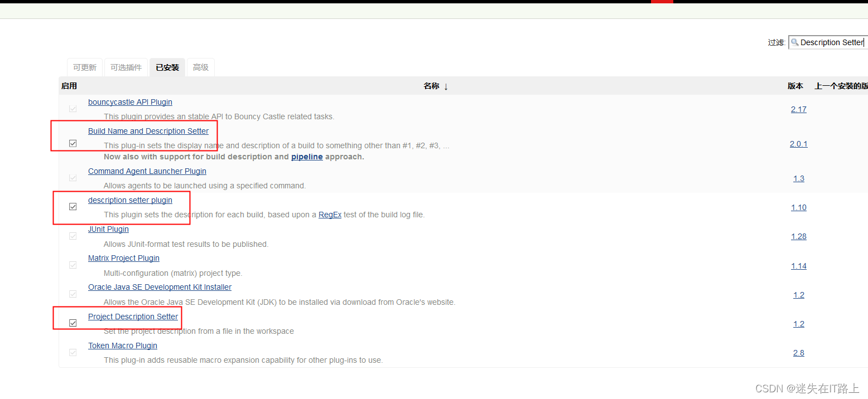Open the Command Agent Launcher Plugin link
Screen dimensions: 868x399
[x=147, y=171]
